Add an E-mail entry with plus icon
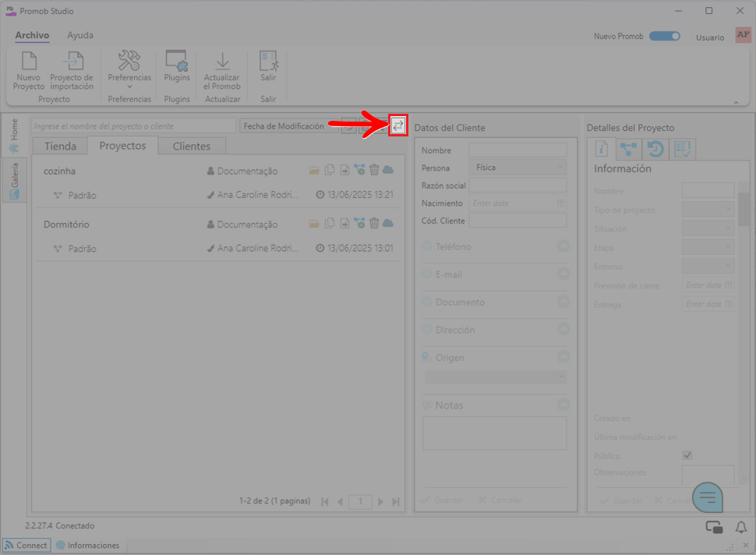Screen dimensions: 756x555 [x=427, y=274]
